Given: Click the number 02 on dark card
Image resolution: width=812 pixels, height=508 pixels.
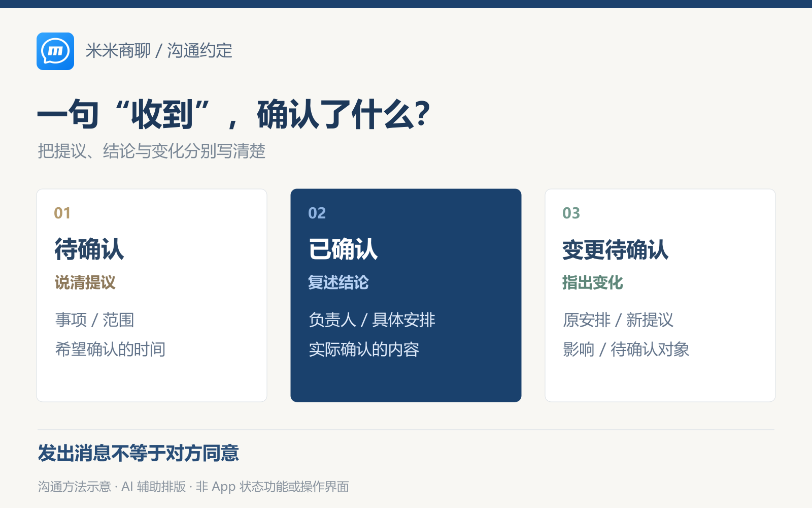Looking at the screenshot, I should tap(317, 213).
